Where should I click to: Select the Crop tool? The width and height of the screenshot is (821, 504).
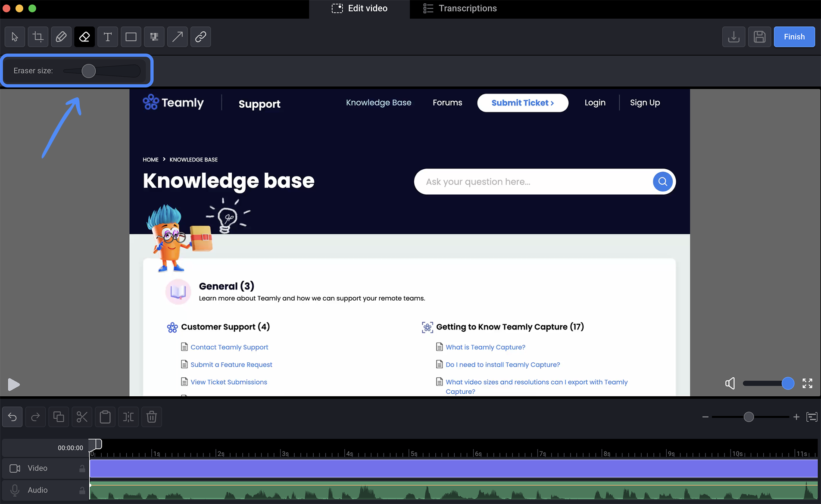point(38,37)
